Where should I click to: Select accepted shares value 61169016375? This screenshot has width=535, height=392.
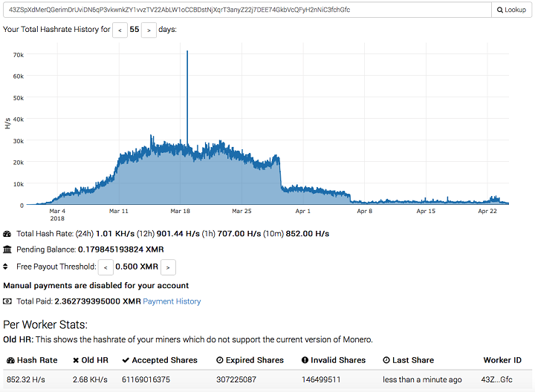coord(146,379)
